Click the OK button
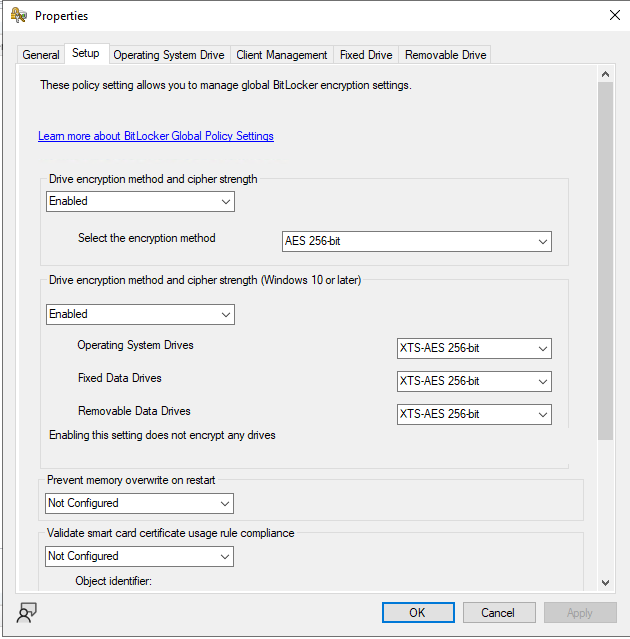 point(418,613)
